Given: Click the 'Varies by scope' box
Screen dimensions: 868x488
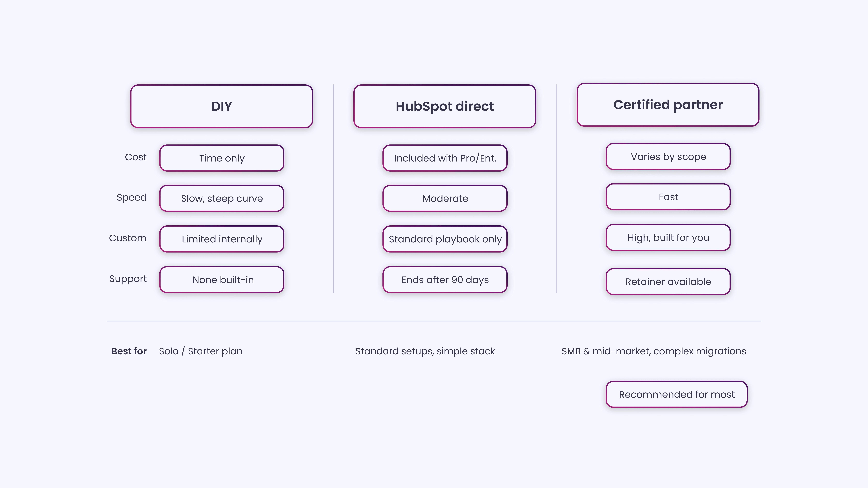Looking at the screenshot, I should (x=668, y=157).
